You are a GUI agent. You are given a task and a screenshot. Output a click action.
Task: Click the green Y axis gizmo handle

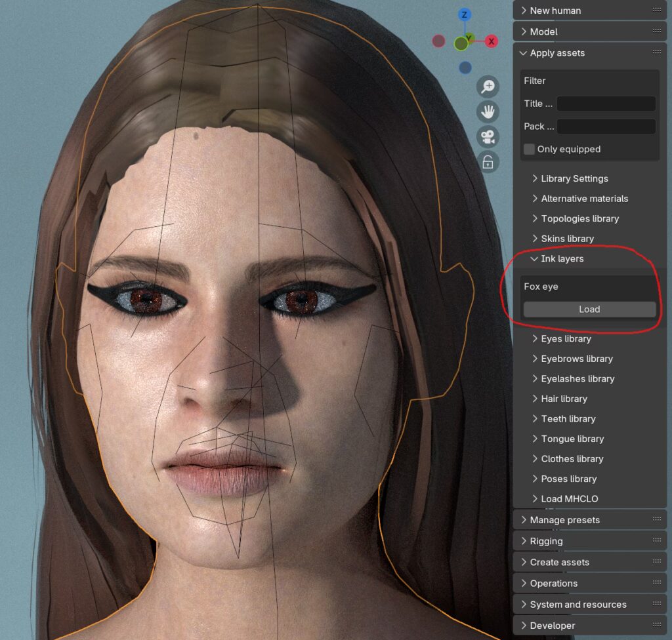click(x=461, y=43)
